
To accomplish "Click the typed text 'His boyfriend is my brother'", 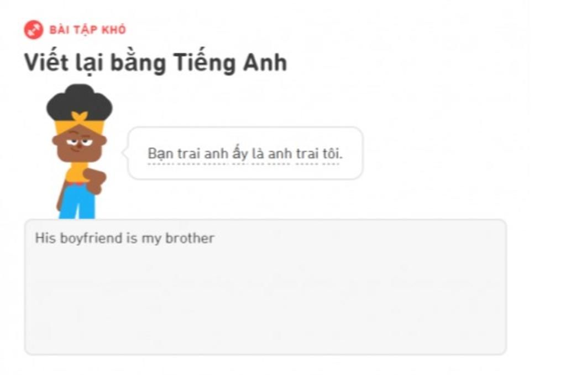I will click(x=124, y=239).
